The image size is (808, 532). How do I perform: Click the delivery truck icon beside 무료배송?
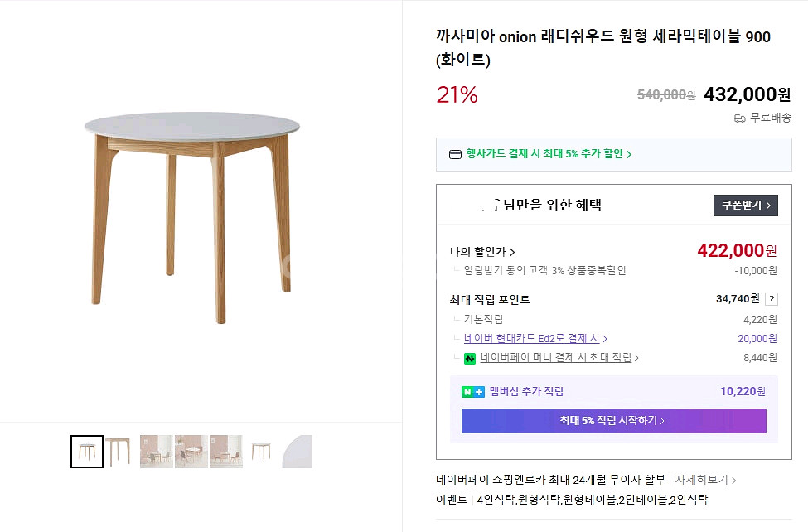coord(740,118)
